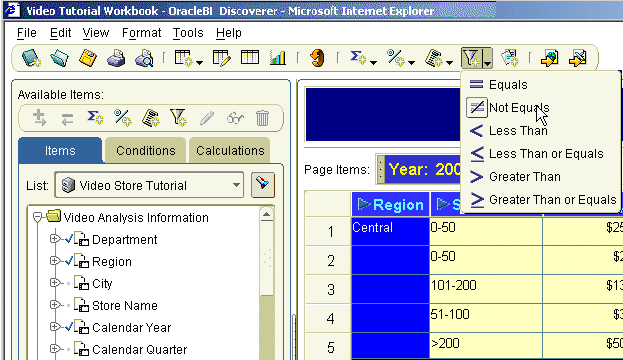Open the Format menu
Image resolution: width=623 pixels, height=360 pixels.
[x=141, y=33]
